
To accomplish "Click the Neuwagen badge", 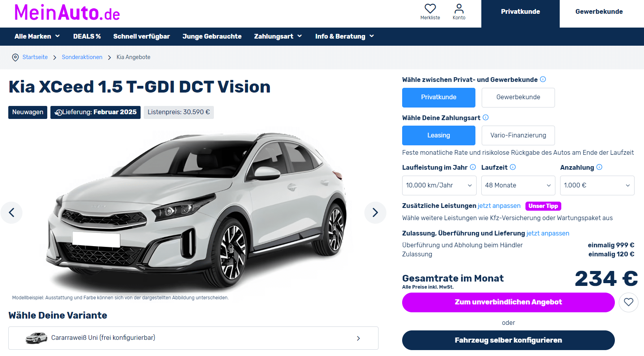I will pyautogui.click(x=28, y=112).
